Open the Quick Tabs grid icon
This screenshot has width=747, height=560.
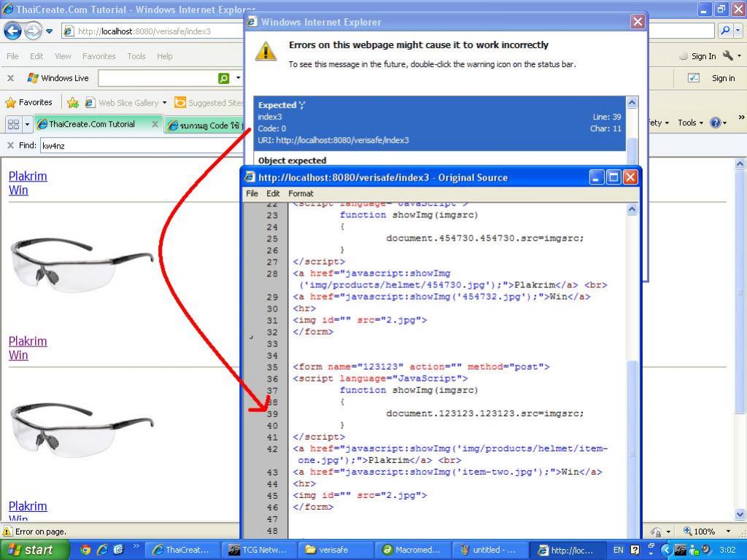click(13, 124)
